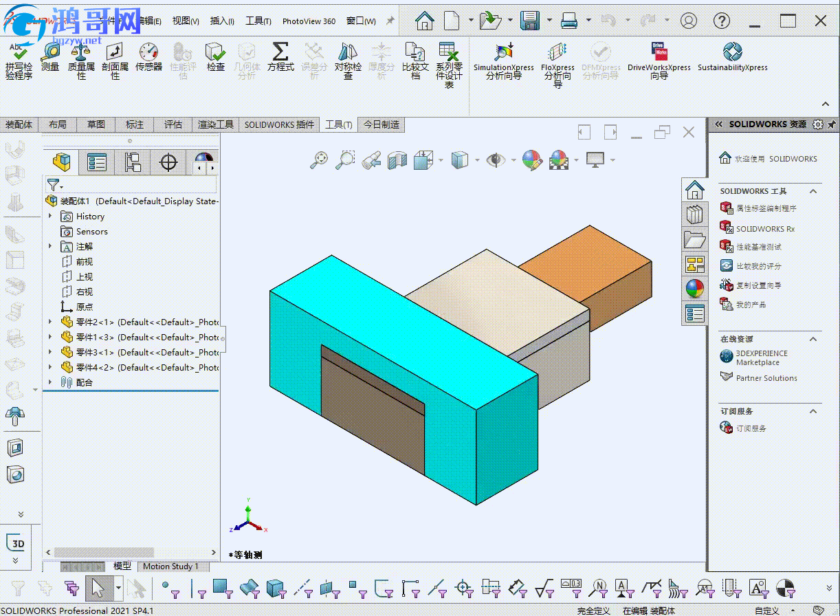Expand the 注解 annotations node

click(x=50, y=246)
